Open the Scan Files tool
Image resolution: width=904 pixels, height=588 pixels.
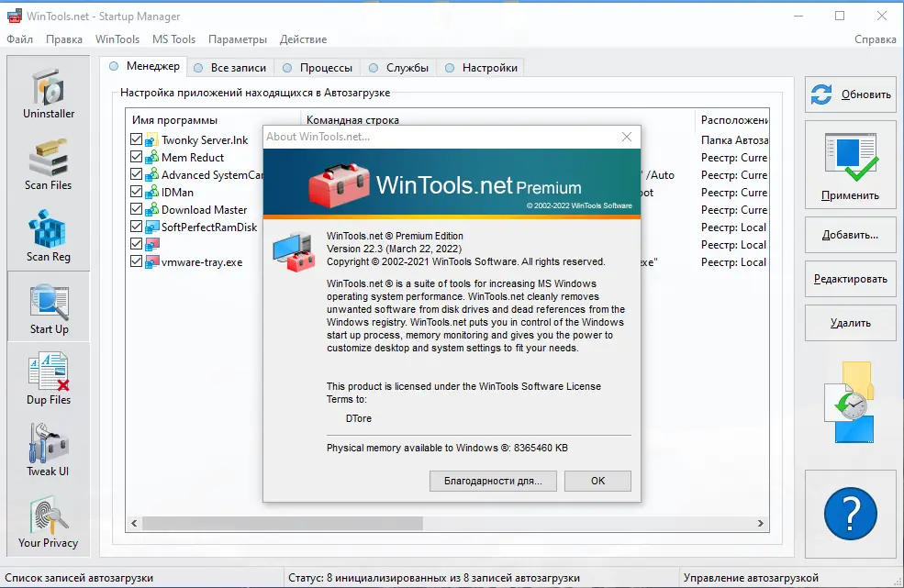point(49,164)
